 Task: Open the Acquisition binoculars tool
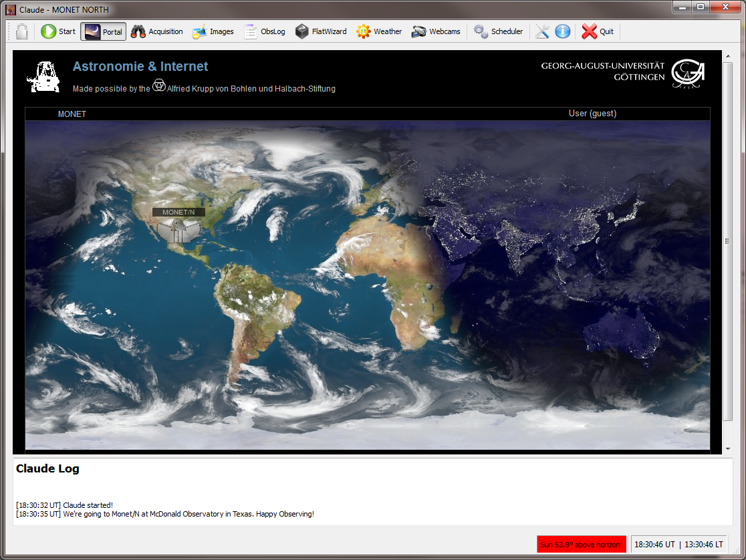157,31
